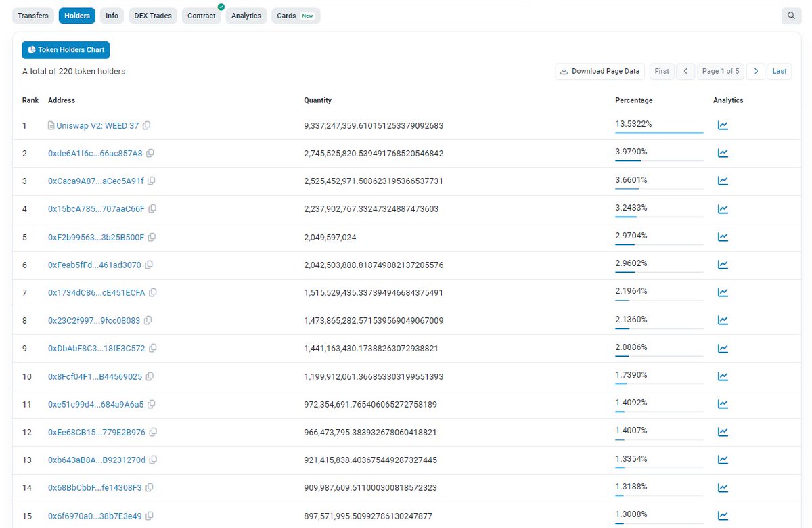Open analytics chart icon for 0xF2b99563...3b25B500F
The height and width of the screenshot is (528, 812).
pyautogui.click(x=723, y=237)
